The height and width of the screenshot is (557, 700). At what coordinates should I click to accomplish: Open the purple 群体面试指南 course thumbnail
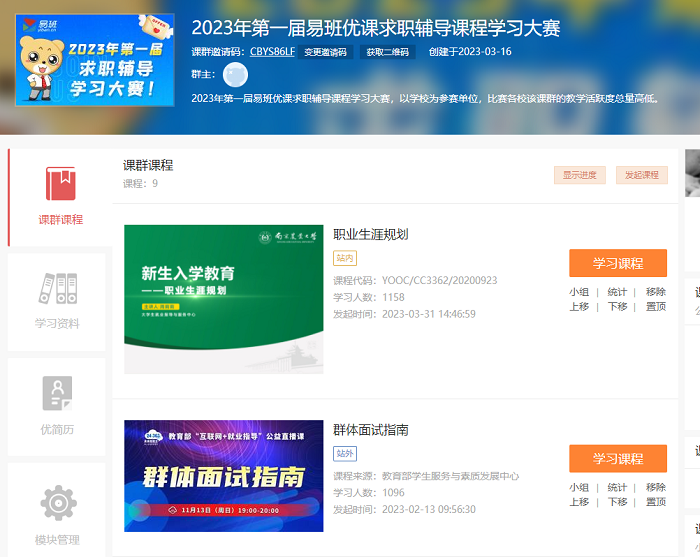(224, 476)
